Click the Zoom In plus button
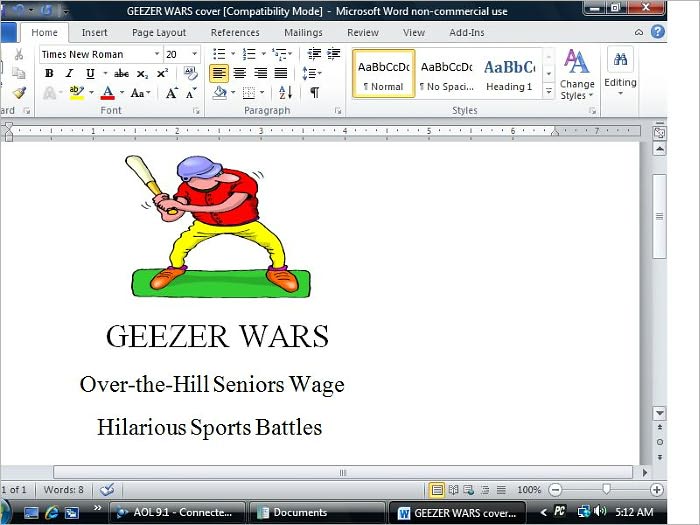 point(656,490)
